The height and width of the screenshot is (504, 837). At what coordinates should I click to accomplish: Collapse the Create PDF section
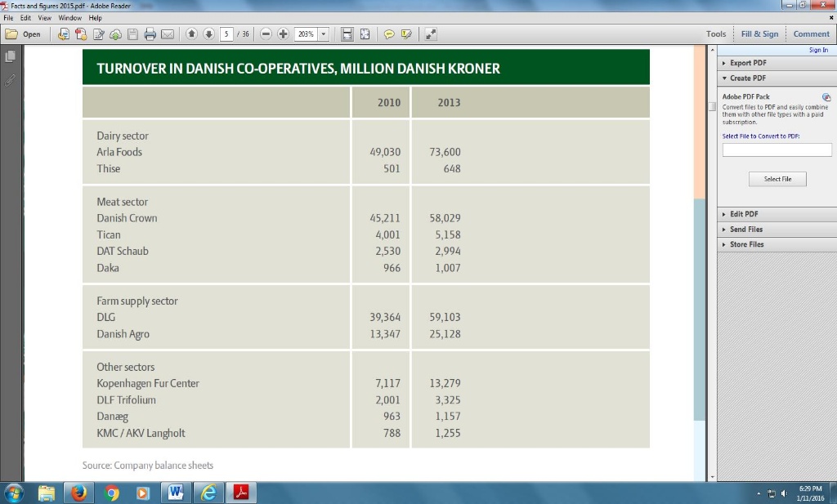747,78
